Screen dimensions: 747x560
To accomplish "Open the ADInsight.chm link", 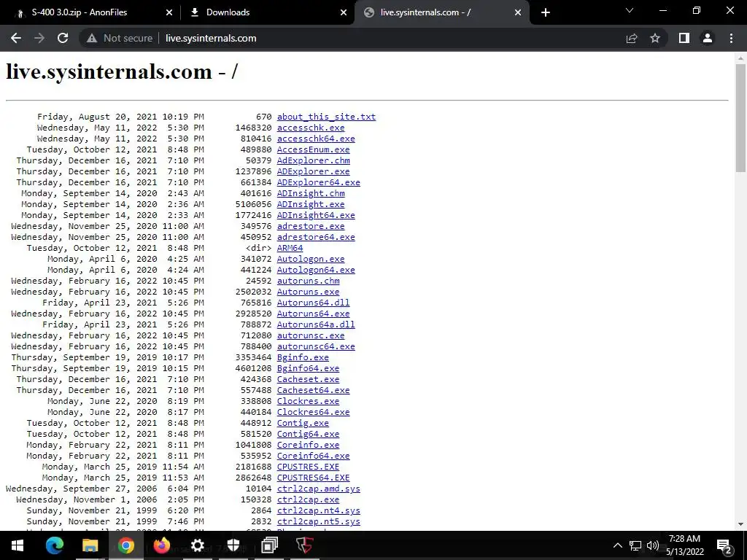I will point(311,193).
